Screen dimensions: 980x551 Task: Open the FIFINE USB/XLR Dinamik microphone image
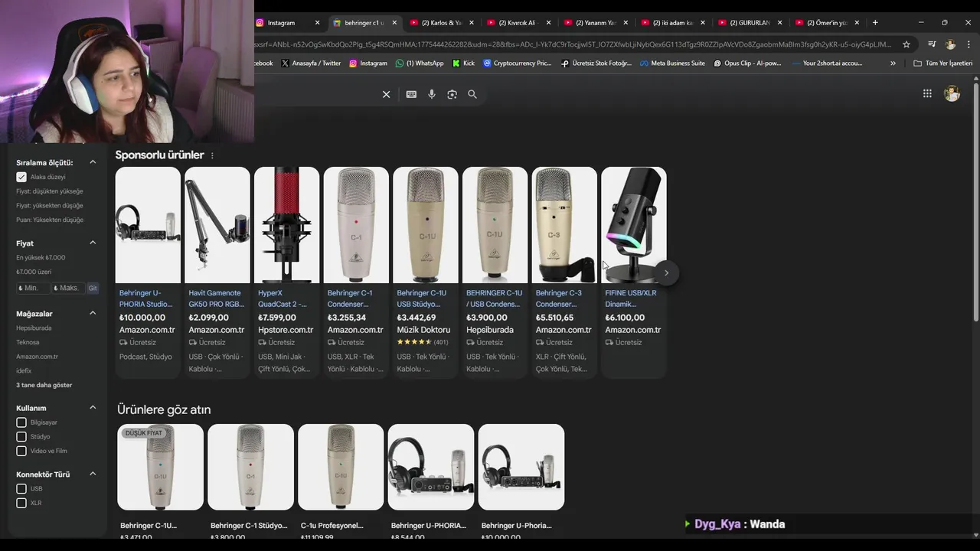point(634,225)
